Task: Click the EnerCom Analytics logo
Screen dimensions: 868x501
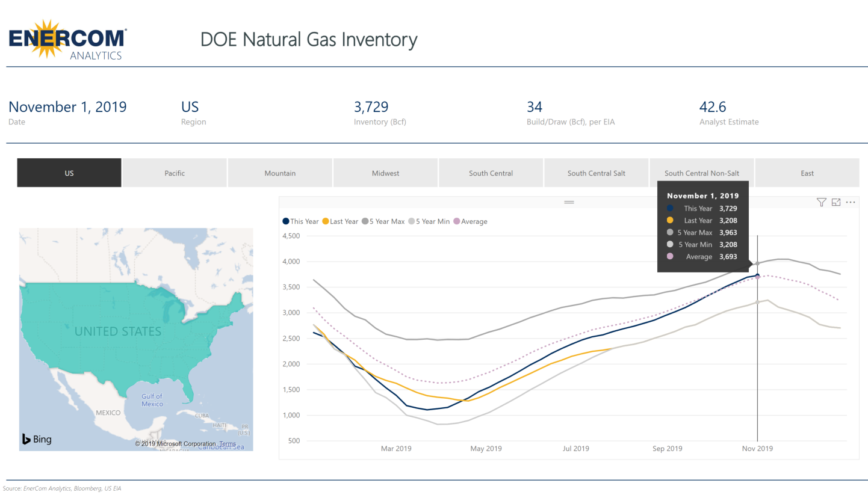Action: (67, 40)
